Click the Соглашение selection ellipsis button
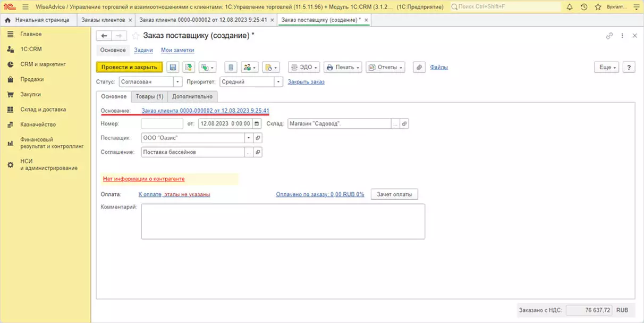The width and height of the screenshot is (644, 323). 248,152
